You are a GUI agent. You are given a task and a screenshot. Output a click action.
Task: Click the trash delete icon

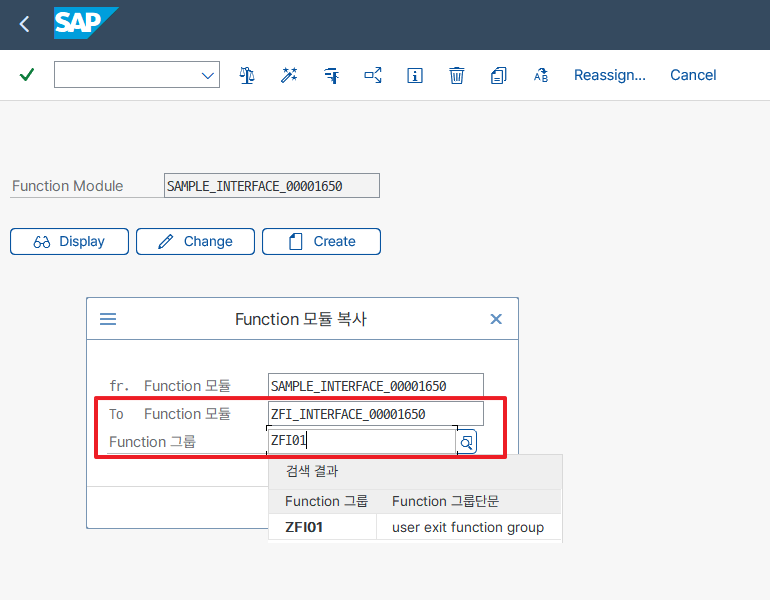coord(456,75)
